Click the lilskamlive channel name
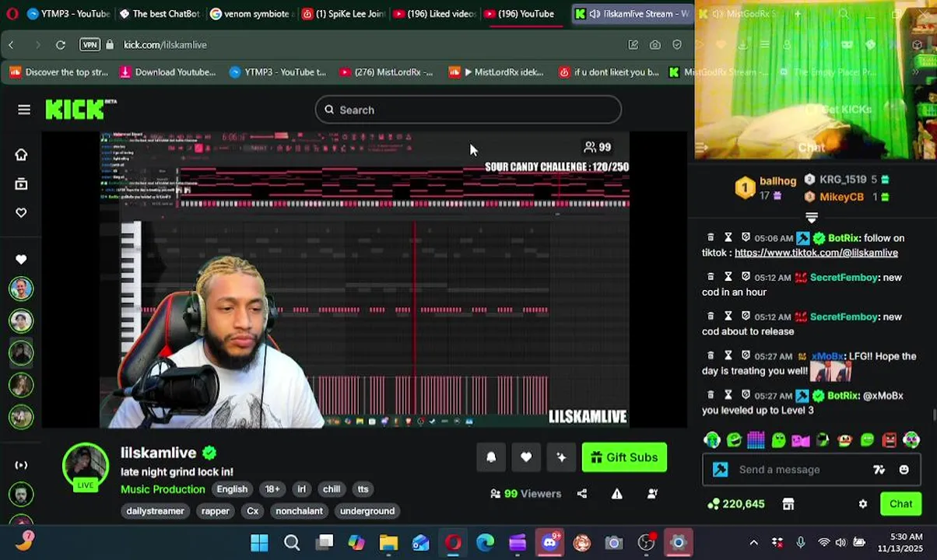 (x=159, y=453)
